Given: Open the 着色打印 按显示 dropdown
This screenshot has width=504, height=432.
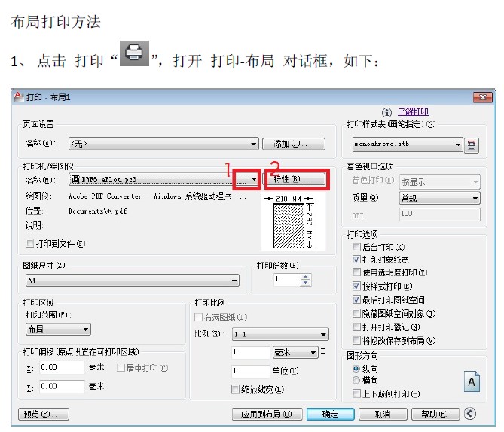Looking at the screenshot, I should (440, 182).
